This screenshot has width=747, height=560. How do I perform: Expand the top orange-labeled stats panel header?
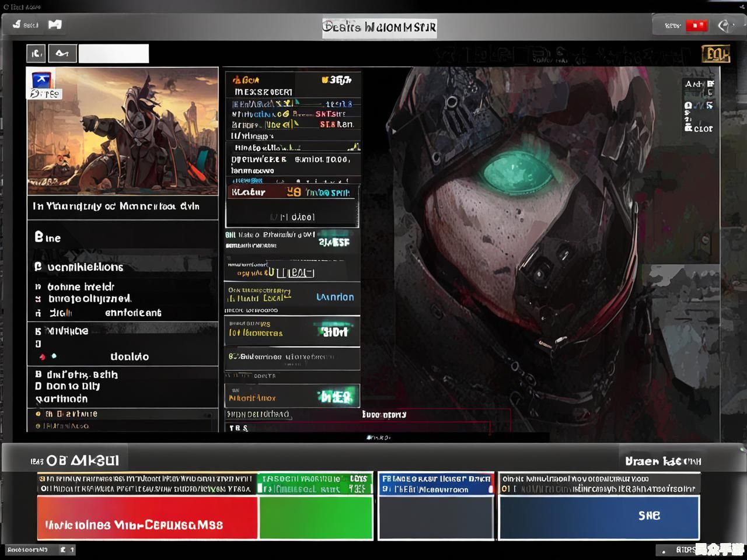click(x=292, y=80)
